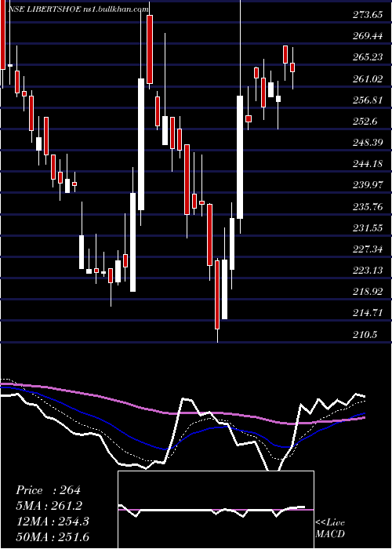Click inside the MACD inset panel

(x=216, y=510)
